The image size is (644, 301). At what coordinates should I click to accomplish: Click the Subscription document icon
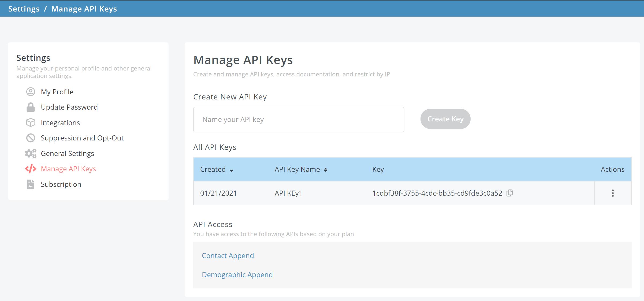[x=31, y=184]
